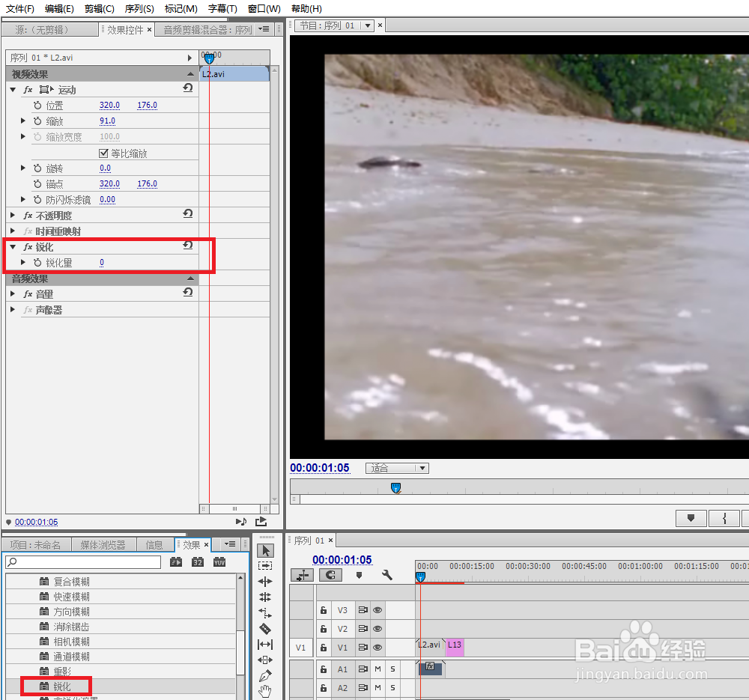Toggle V1 track eye visibility

click(x=377, y=648)
